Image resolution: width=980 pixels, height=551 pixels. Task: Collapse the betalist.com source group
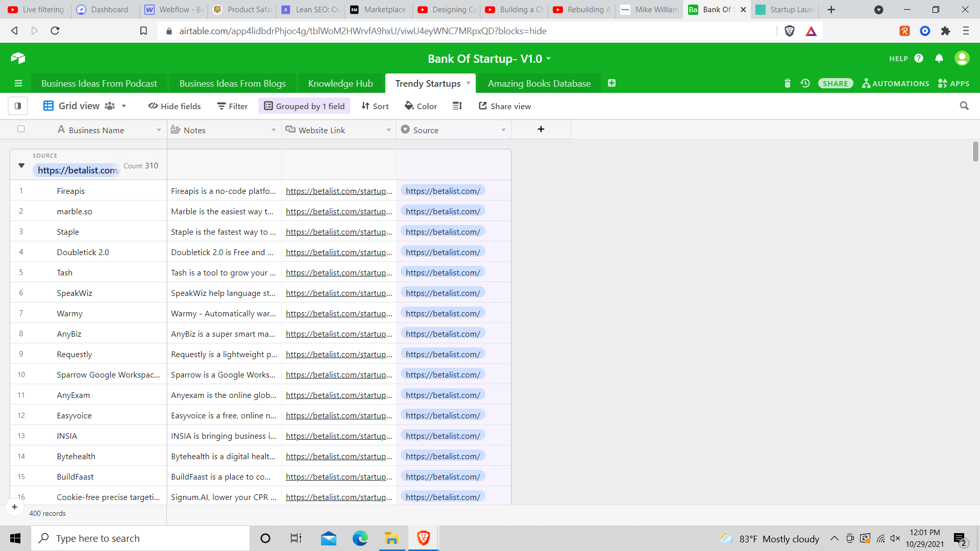pyautogui.click(x=21, y=165)
